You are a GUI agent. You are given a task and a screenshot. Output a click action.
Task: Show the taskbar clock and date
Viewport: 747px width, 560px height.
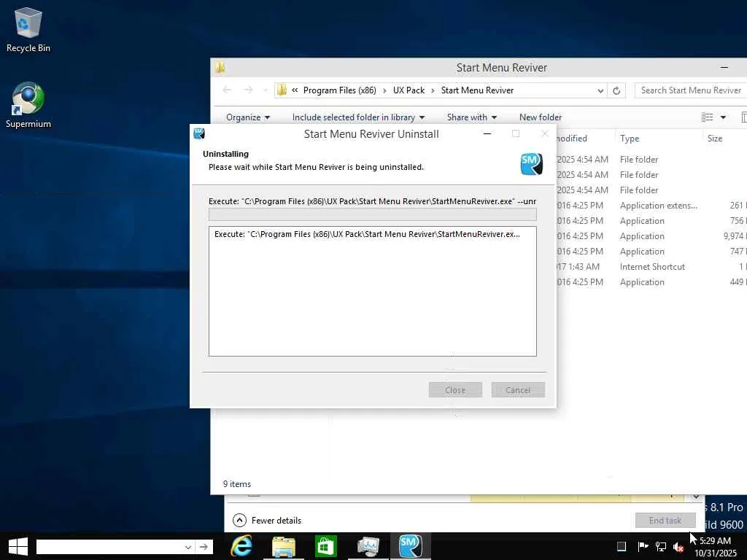[716, 547]
